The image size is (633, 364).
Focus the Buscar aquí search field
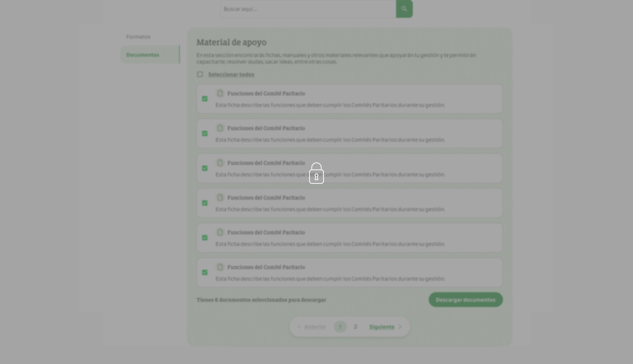point(308,9)
